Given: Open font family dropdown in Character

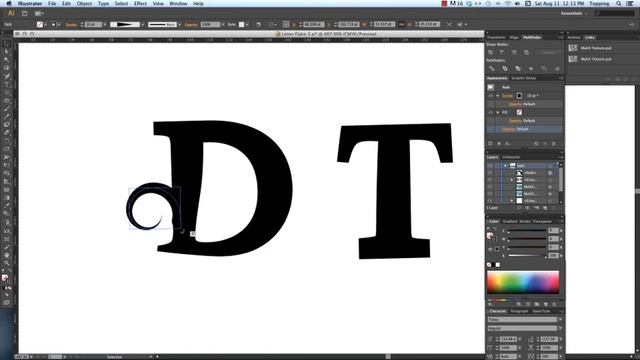Looking at the screenshot, I should pos(560,320).
